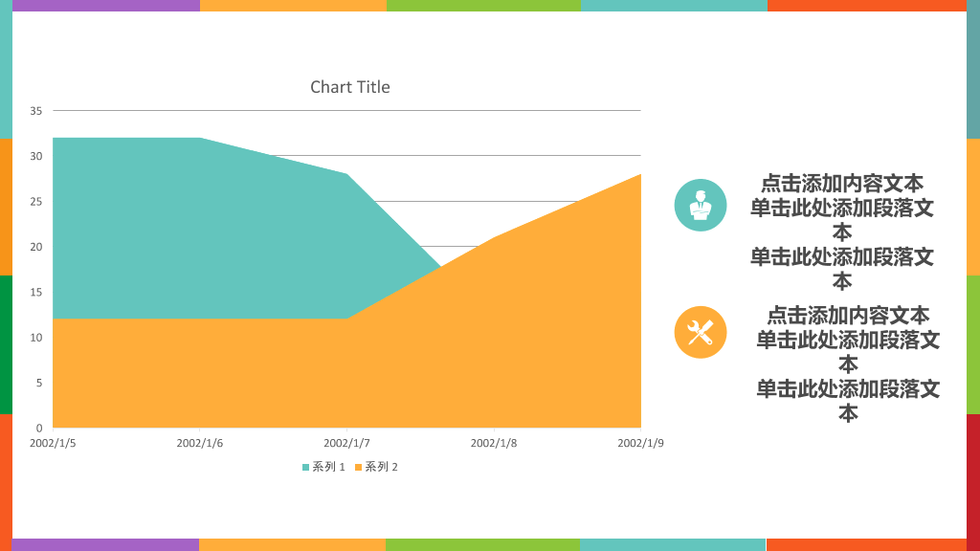Select the 2002/1/9 axis date label
The image size is (980, 551).
[x=640, y=443]
